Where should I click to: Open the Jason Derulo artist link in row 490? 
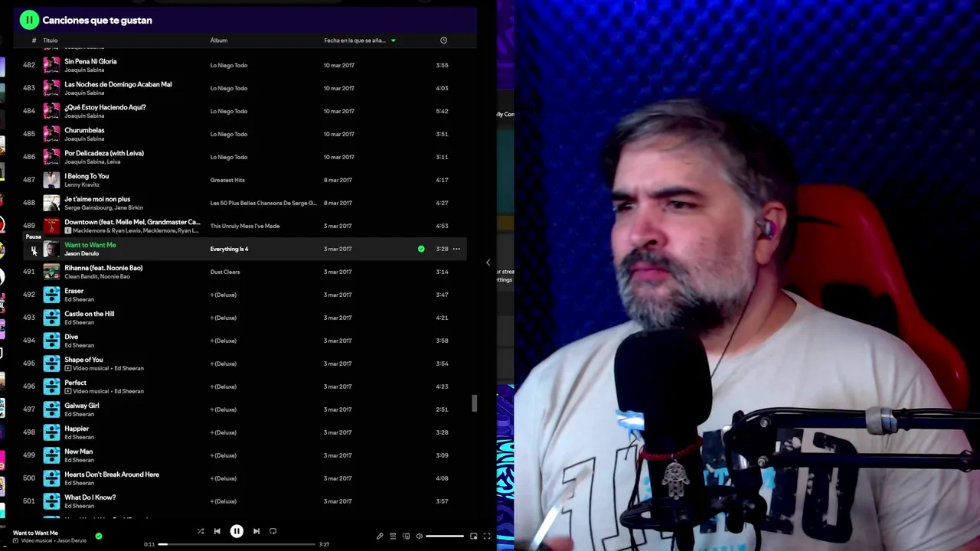[81, 253]
